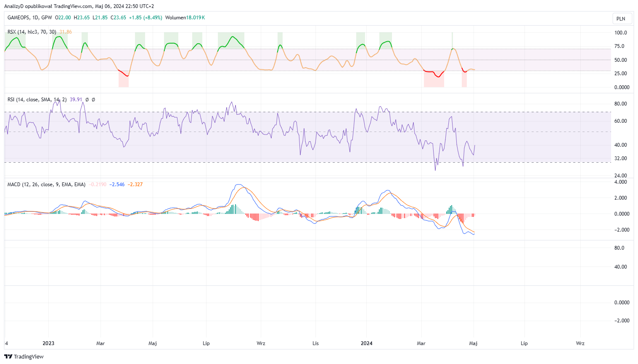Click the 100.0 label on the RSX scale

tap(621, 33)
